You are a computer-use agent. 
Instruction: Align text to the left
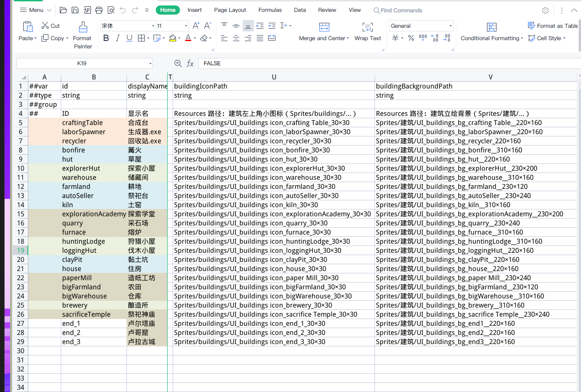(x=224, y=38)
